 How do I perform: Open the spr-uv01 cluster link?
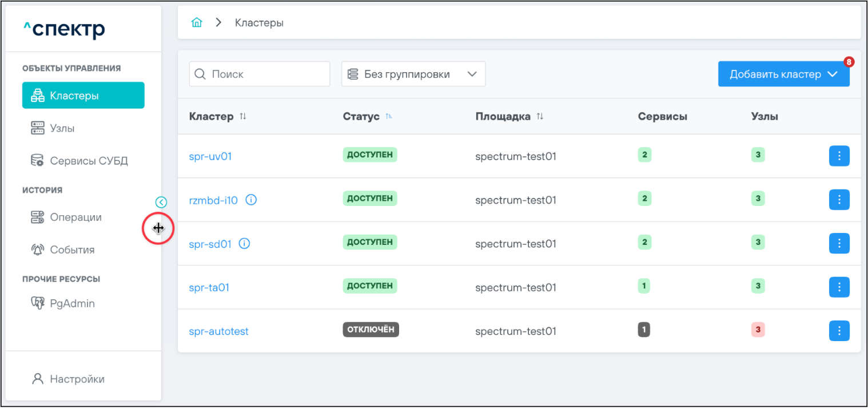pyautogui.click(x=210, y=156)
